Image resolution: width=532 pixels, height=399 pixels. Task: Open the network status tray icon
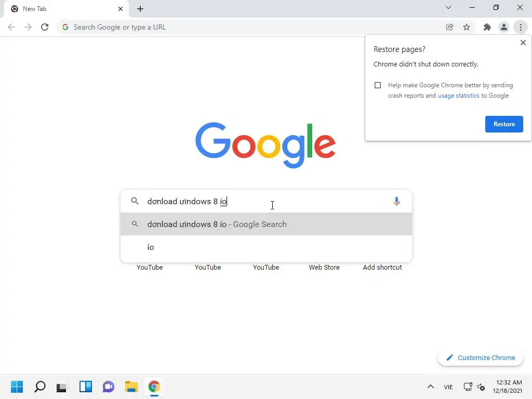click(468, 387)
